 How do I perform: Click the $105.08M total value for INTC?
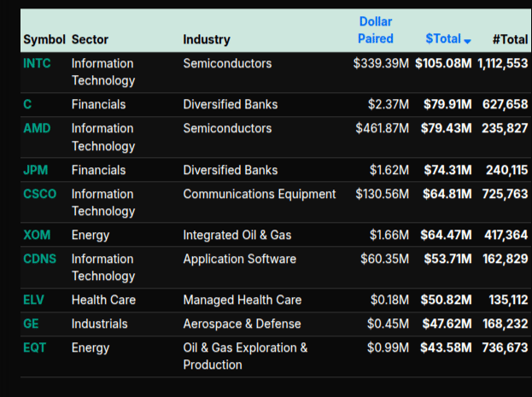pyautogui.click(x=443, y=63)
